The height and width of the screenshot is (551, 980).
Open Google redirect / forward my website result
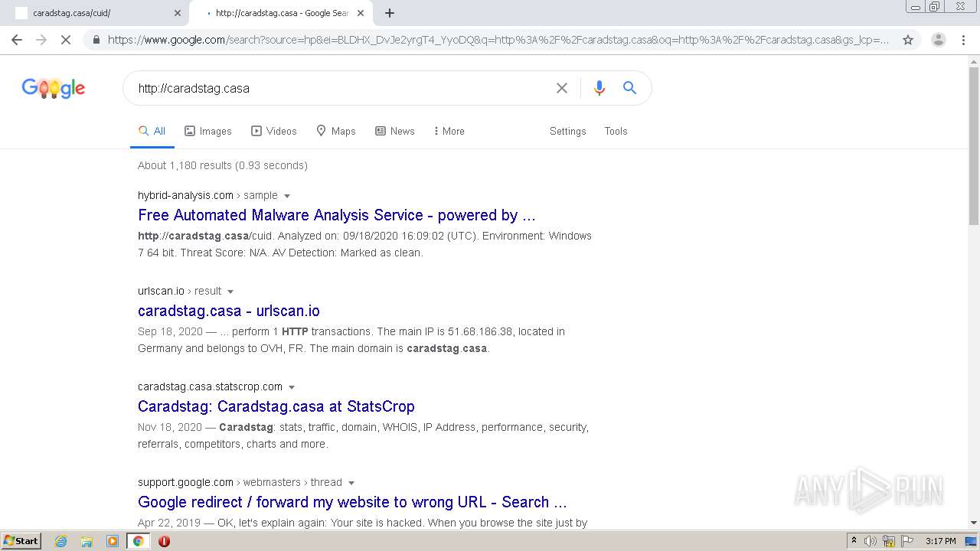[x=352, y=502]
